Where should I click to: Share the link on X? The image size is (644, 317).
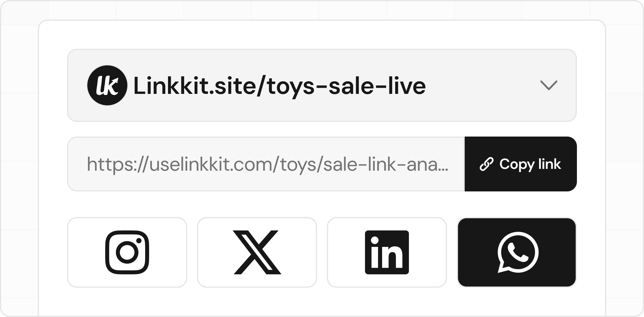coord(257,252)
